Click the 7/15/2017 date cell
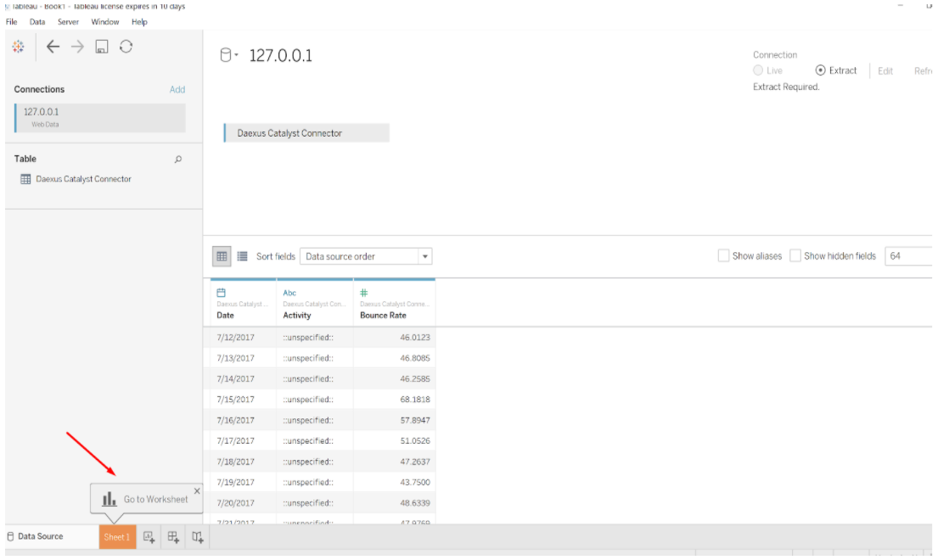Screen dimensions: 949x560 pyautogui.click(x=235, y=400)
